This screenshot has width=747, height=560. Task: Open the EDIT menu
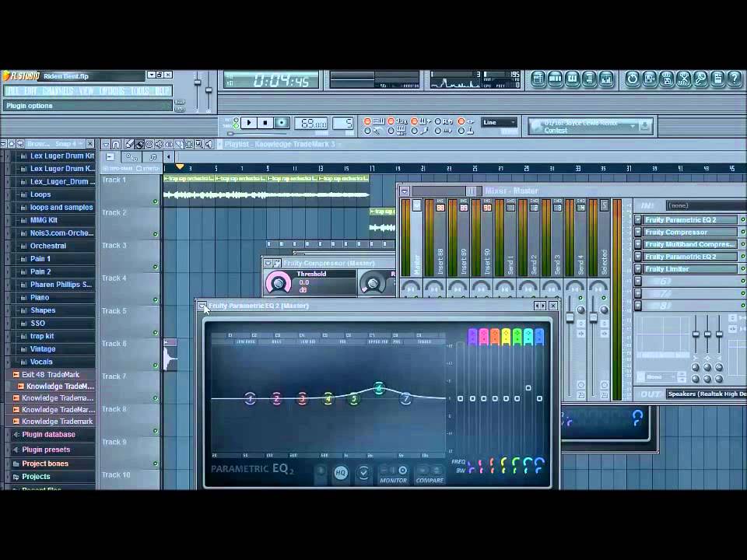tap(31, 90)
